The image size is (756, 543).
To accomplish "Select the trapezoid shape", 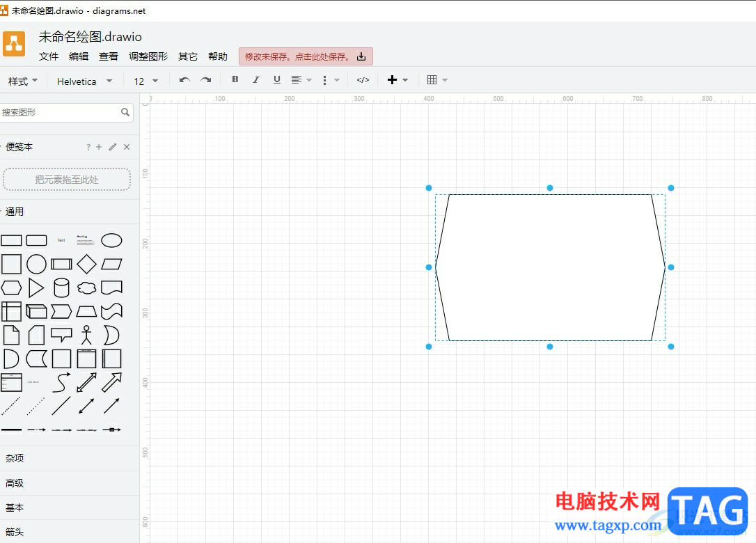I will click(x=87, y=311).
